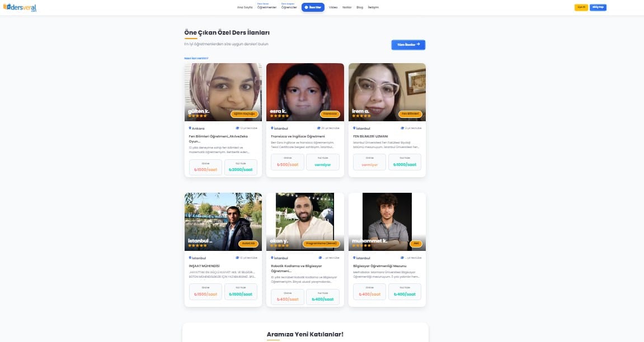
Task: Open the Ana Sayfa menu item
Action: [x=245, y=7]
